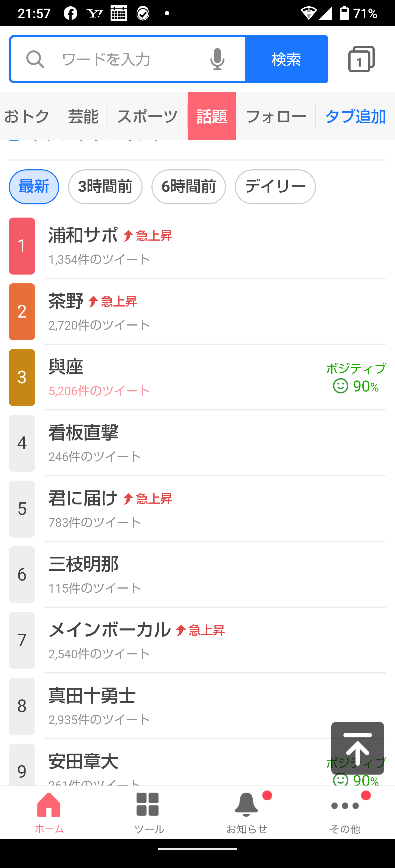Open the tab switcher icon

[x=361, y=59]
